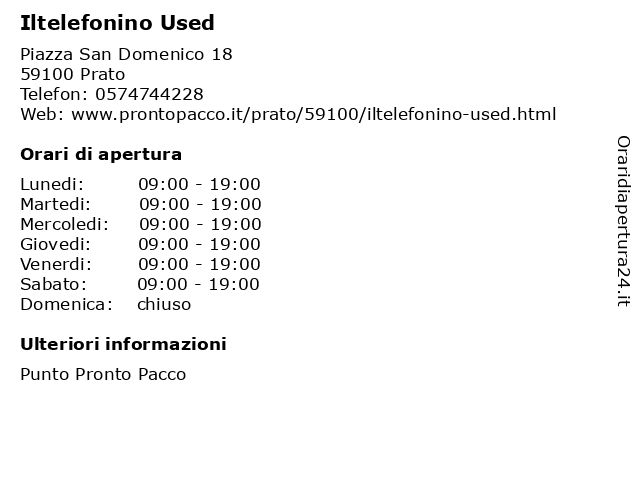Open the www.prontopacco.it web address
This screenshot has height=480, width=640.
[313, 114]
